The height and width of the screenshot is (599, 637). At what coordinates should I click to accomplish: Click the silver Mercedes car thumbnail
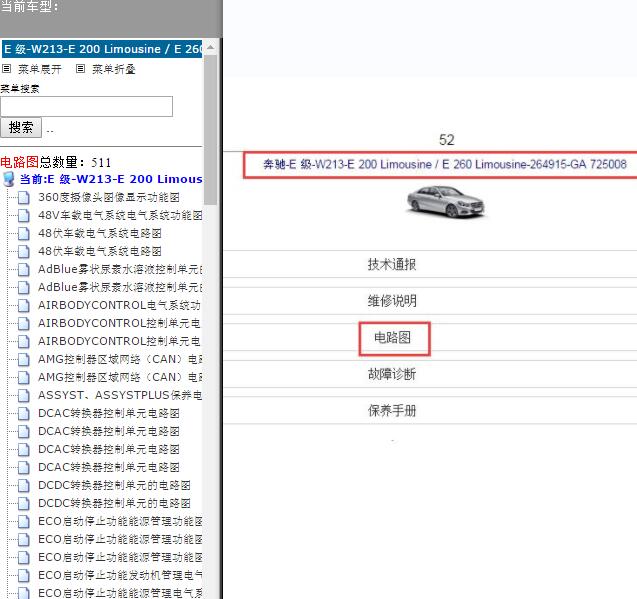[x=446, y=201]
